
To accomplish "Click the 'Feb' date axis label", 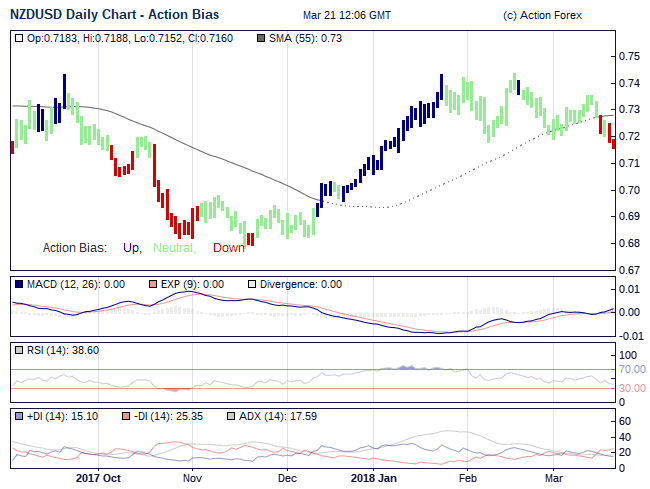I will pyautogui.click(x=468, y=478).
